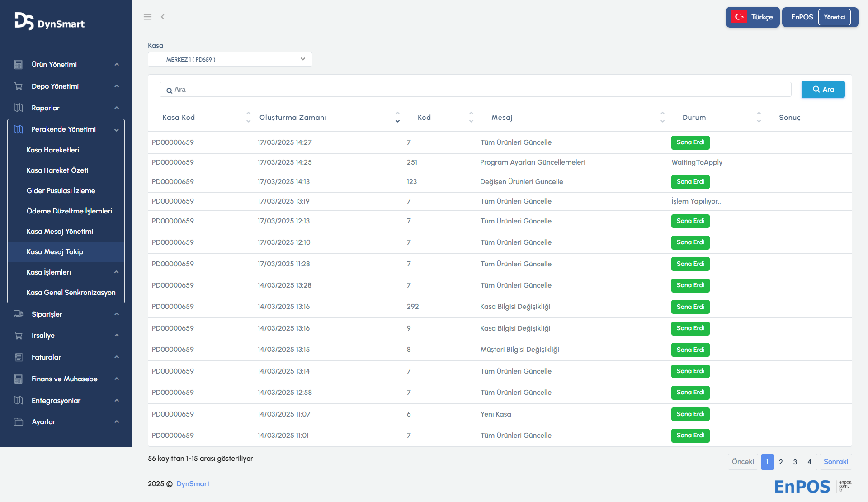The image size is (868, 502).
Task: Open the DynSmart footer link
Action: point(193,484)
